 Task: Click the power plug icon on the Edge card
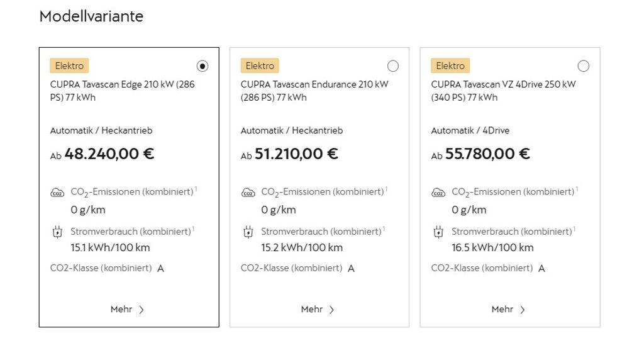click(57, 232)
